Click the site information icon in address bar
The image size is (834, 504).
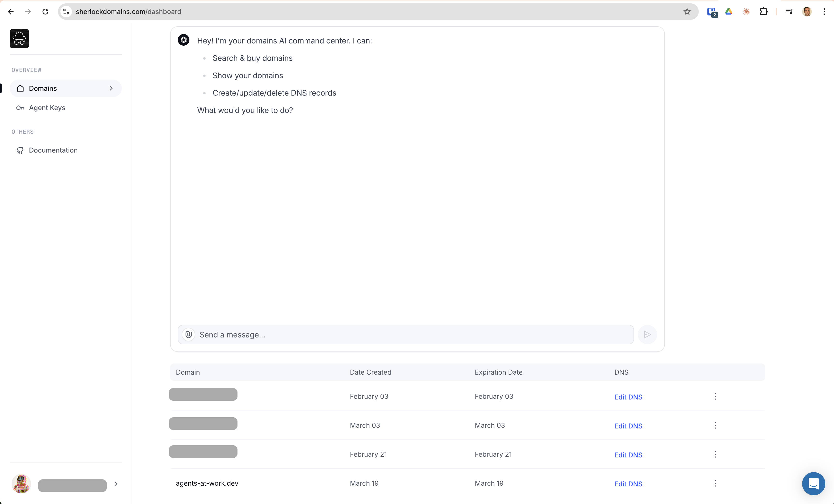point(66,12)
